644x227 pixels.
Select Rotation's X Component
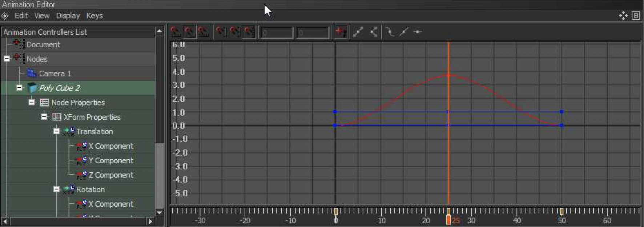coord(78,204)
